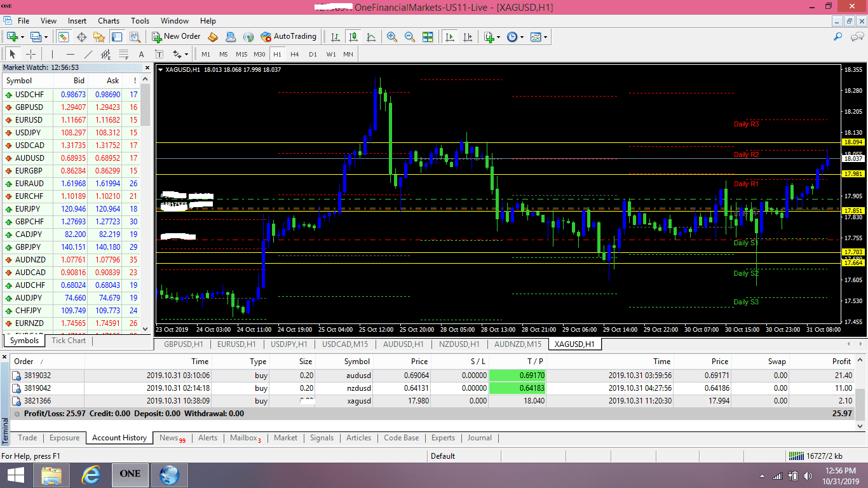
Task: Open the GBPUSD,H1 chart tab
Action: pos(184,344)
